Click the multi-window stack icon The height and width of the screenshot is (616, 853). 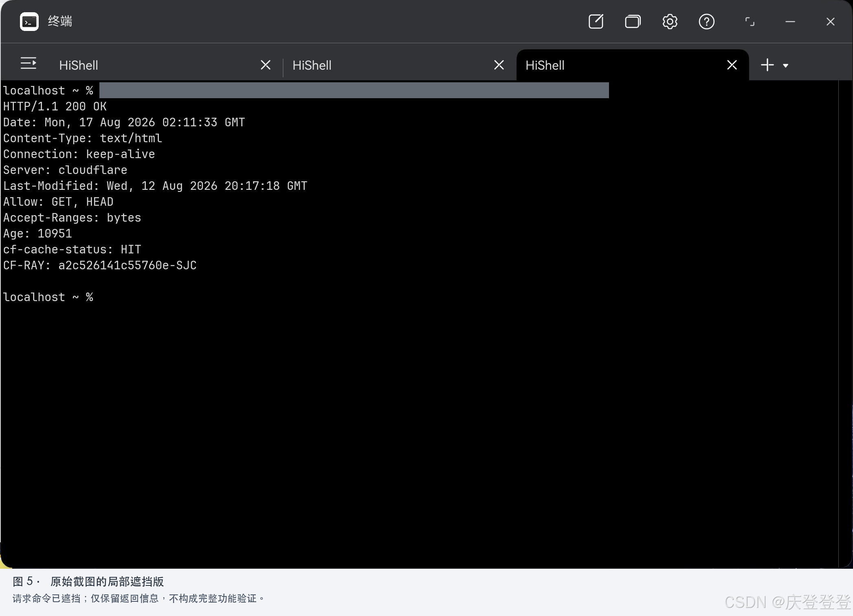click(x=633, y=22)
